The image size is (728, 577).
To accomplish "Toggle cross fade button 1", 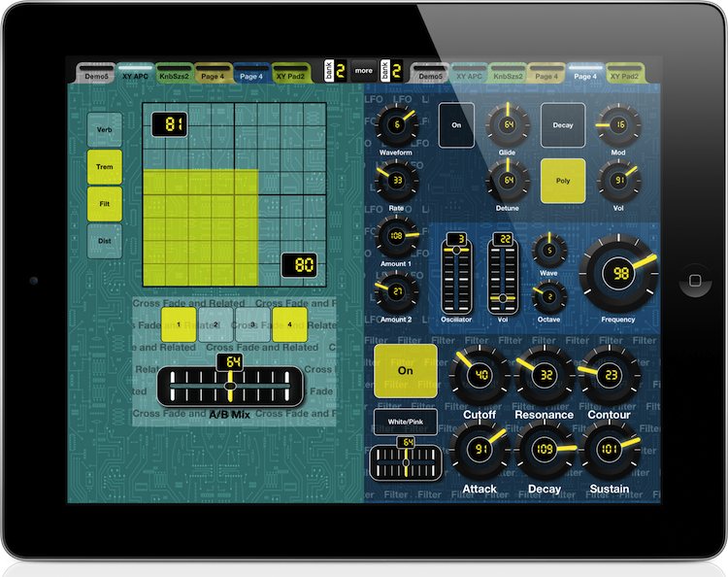I will pyautogui.click(x=179, y=324).
